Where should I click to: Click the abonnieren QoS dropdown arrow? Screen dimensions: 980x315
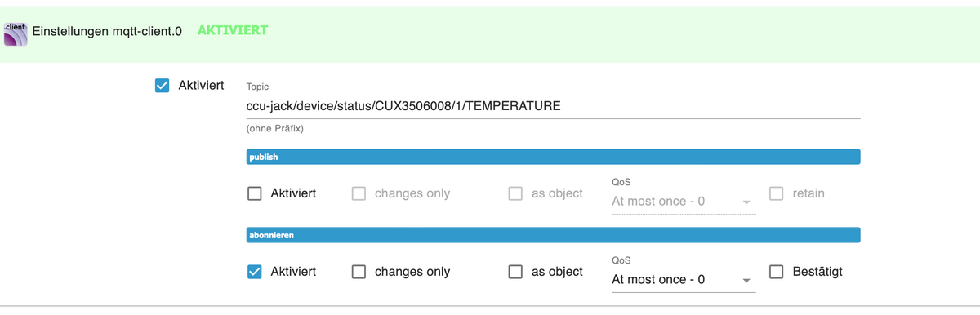coord(746,281)
